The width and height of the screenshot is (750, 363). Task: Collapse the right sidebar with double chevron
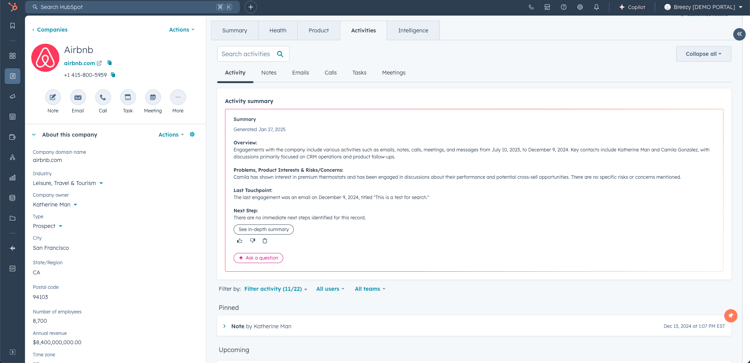(x=739, y=34)
